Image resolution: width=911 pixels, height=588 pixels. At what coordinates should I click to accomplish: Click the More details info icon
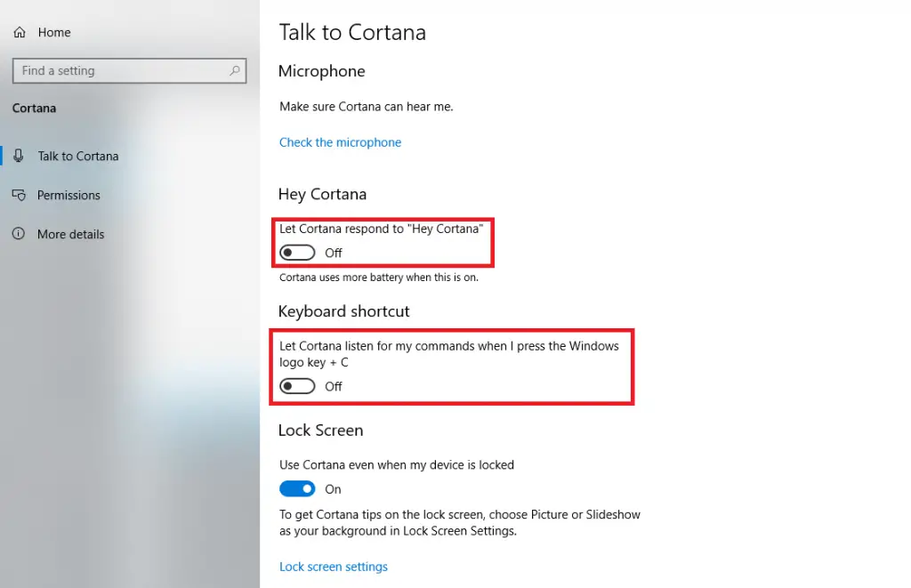click(x=19, y=234)
